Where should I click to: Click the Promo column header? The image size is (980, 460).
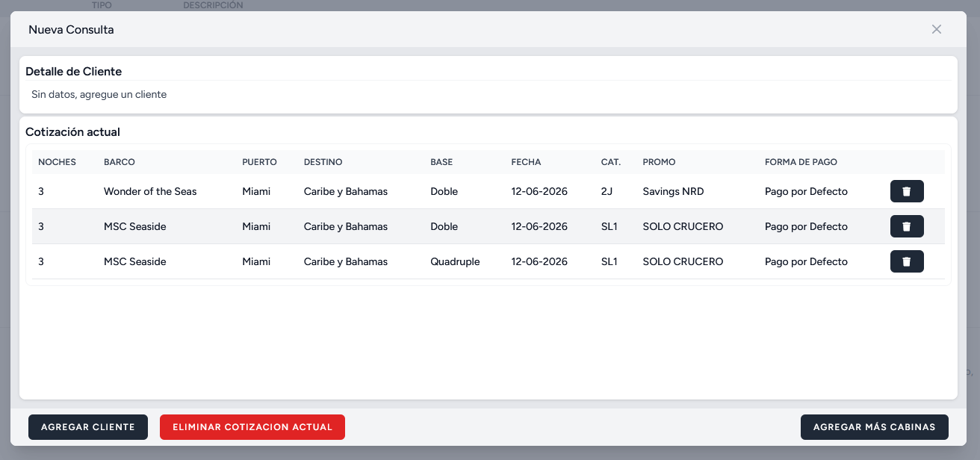659,162
